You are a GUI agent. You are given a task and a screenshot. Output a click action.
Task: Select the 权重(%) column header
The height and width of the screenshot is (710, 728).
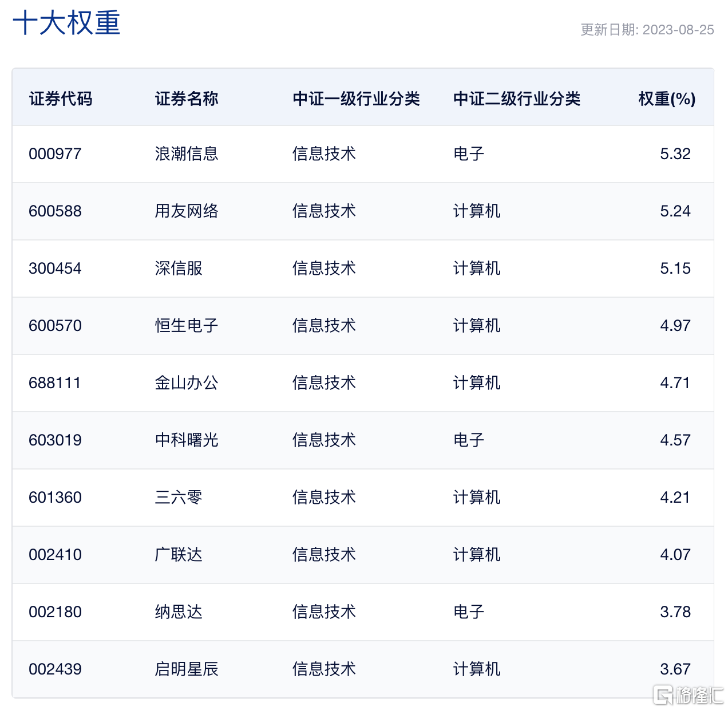[667, 98]
